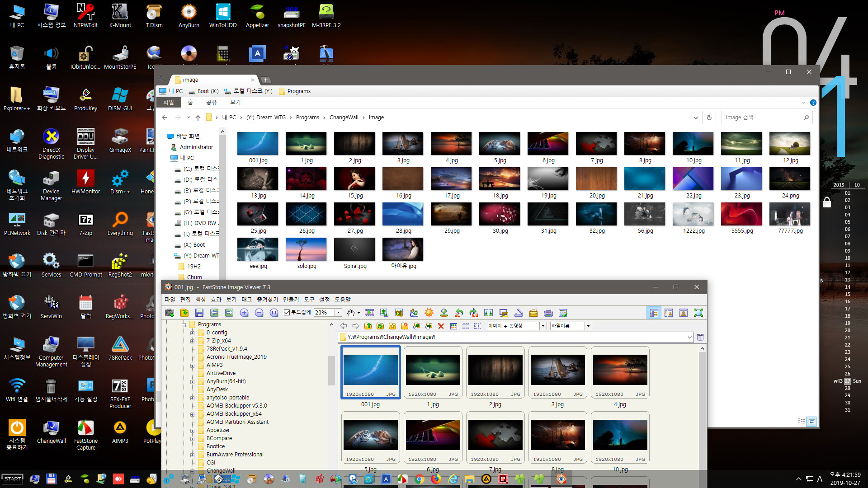Viewport: 868px width, 488px height.
Task: Click the actual size 1:1 icon in FastStone
Action: [274, 313]
